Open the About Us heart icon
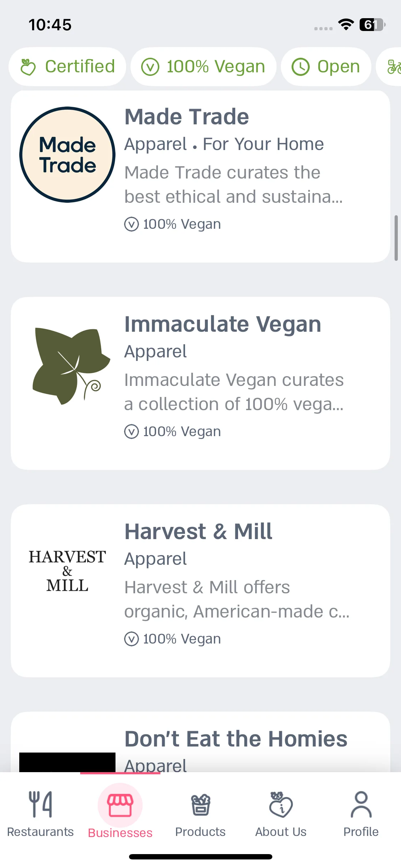Image resolution: width=401 pixels, height=868 pixels. pos(281,805)
